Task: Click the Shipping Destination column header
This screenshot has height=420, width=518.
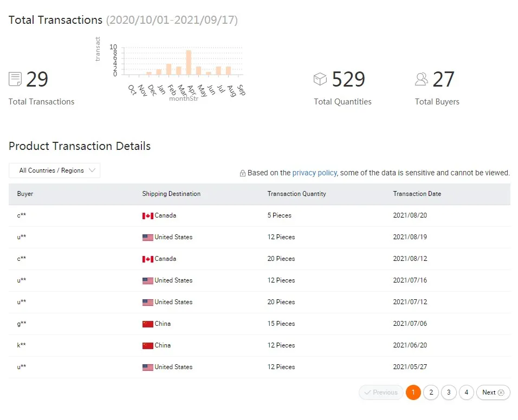Action: point(171,194)
